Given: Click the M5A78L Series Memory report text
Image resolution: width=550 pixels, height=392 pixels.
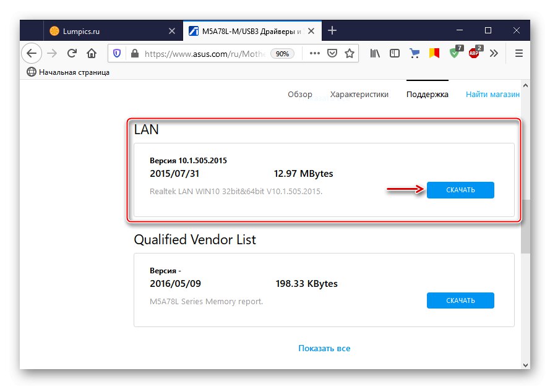Looking at the screenshot, I should click(x=206, y=302).
